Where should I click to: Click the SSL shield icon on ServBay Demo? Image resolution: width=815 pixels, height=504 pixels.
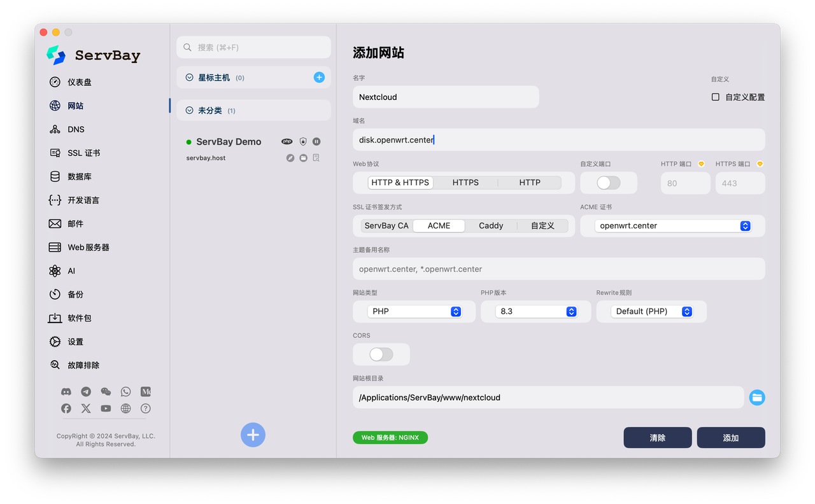click(x=303, y=141)
